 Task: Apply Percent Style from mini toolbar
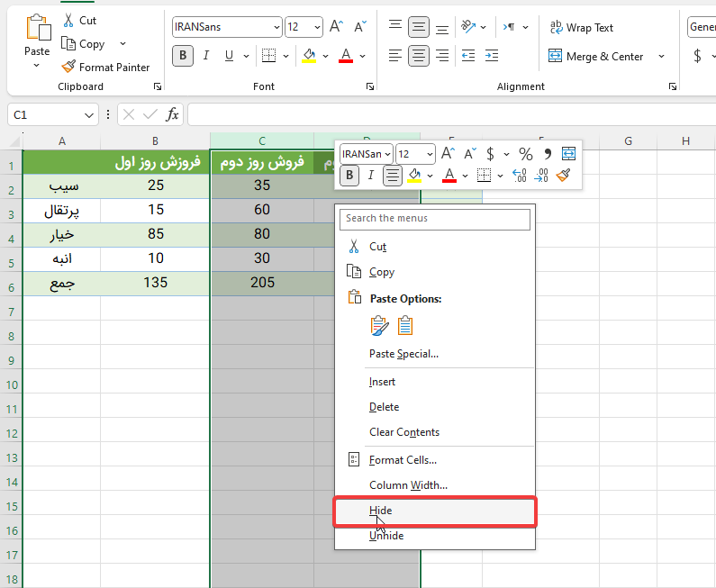(525, 154)
